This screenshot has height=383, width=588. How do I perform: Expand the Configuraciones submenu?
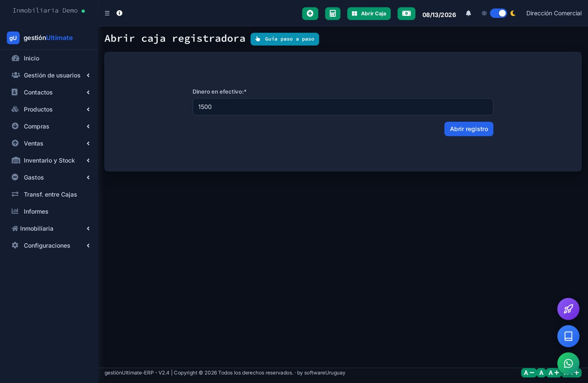point(49,245)
